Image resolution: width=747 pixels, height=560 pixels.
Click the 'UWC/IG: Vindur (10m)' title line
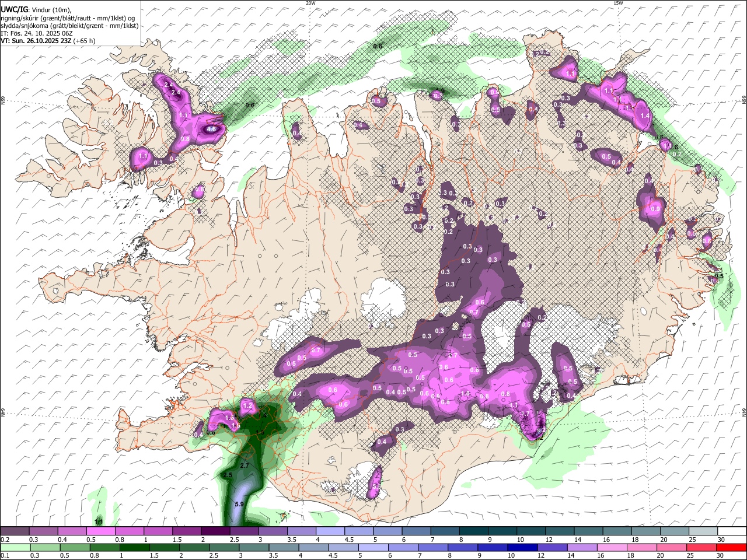[36, 10]
